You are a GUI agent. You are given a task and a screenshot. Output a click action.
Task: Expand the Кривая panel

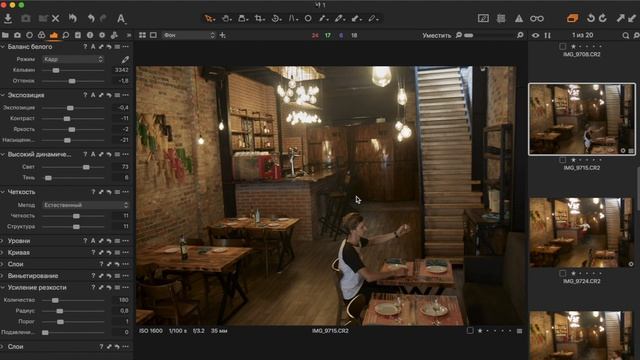[3, 253]
